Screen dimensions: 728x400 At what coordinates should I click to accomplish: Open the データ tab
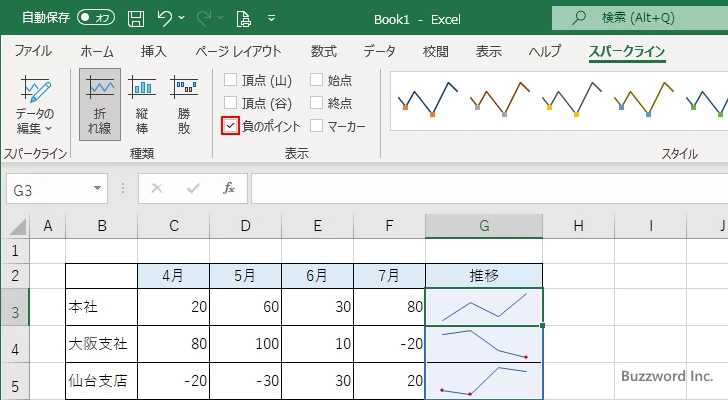pos(379,51)
